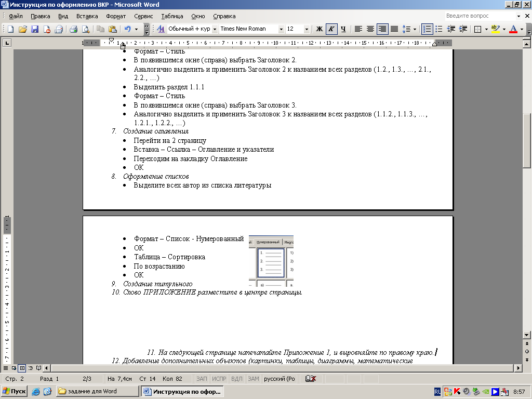Click the ЗАП macro recording indicator

(x=202, y=379)
